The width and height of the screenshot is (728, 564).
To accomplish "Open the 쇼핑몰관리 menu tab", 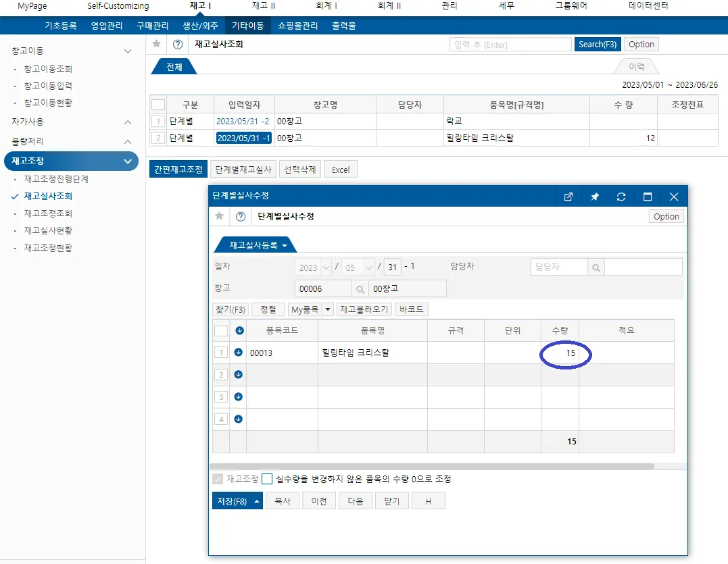I will point(297,26).
